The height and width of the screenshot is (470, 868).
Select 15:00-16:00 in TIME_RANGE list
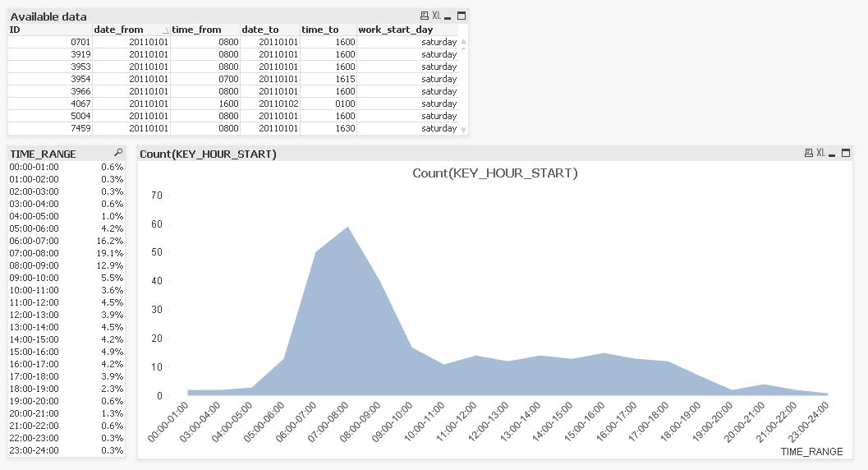pyautogui.click(x=67, y=352)
